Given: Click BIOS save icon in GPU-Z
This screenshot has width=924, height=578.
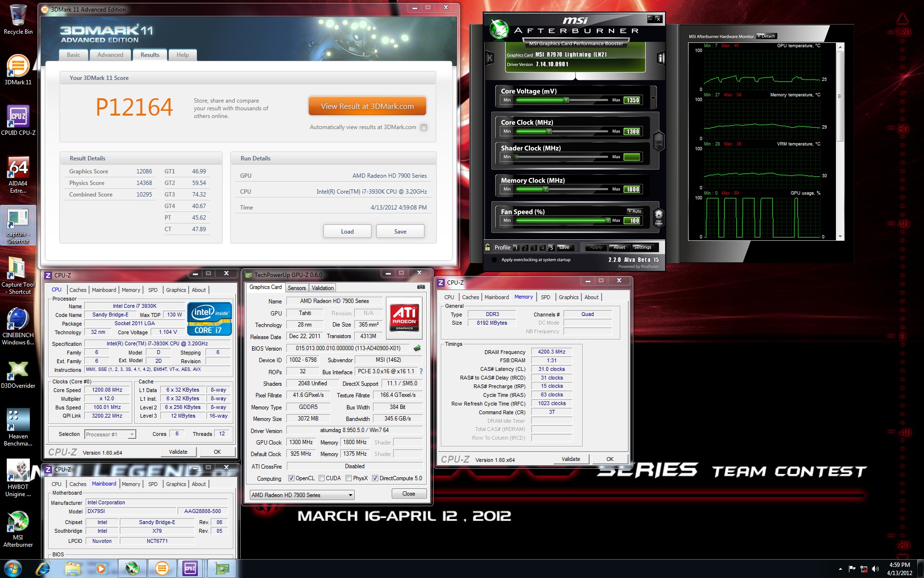Looking at the screenshot, I should point(417,348).
